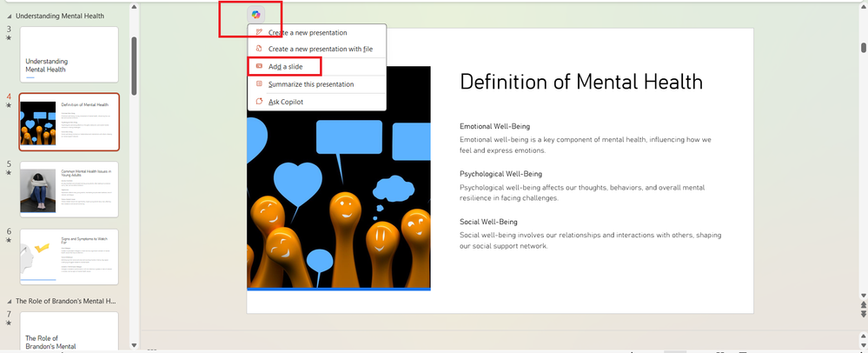Click the animation star icon under slide 4
The image size is (868, 353).
(x=9, y=104)
